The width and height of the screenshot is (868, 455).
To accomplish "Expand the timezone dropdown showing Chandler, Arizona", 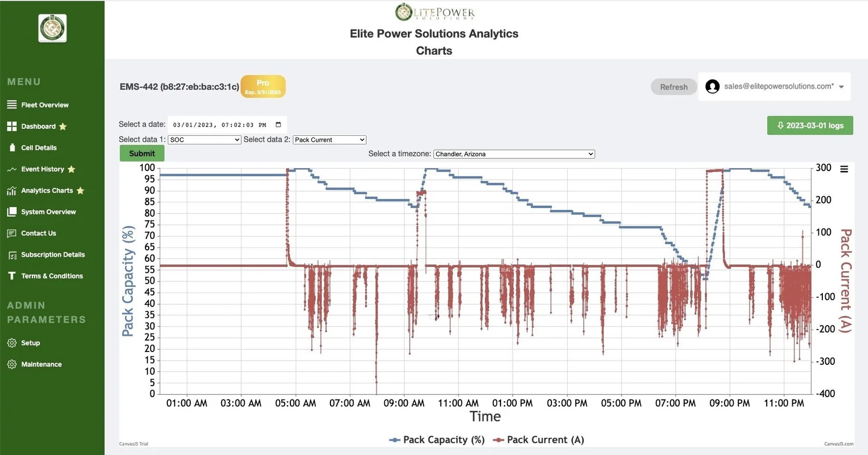I will pos(513,154).
